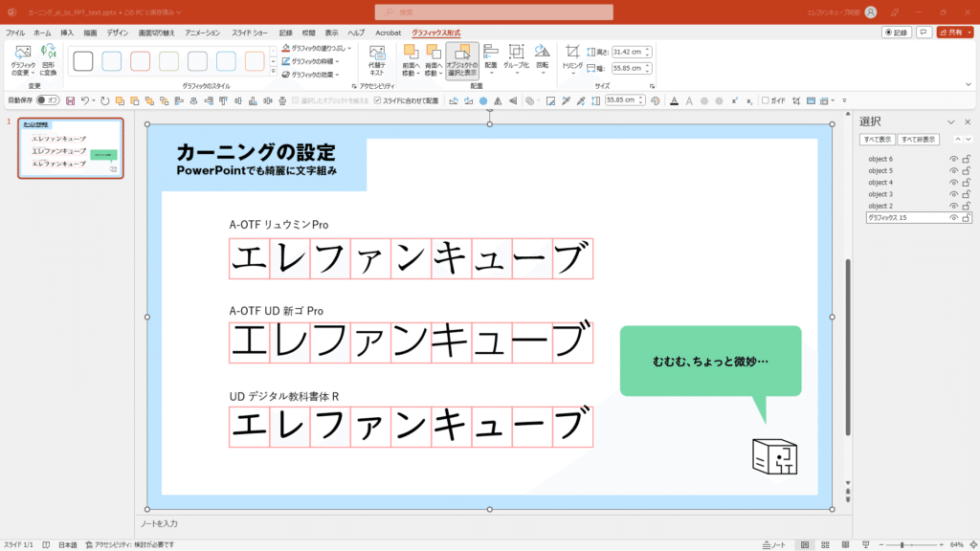Screen dimensions: 980x551
Task: Toggle the 自動保存 (AutoSave) switch
Action: tap(48, 99)
